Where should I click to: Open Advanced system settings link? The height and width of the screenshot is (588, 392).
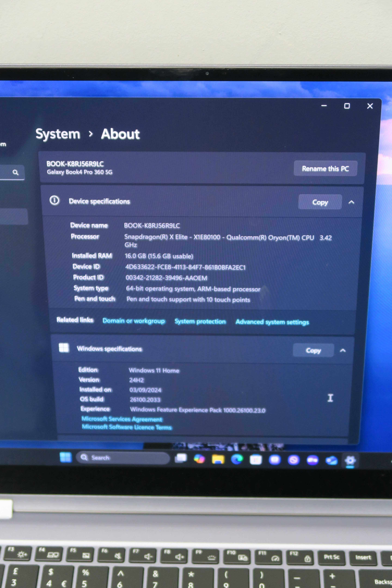click(x=272, y=322)
